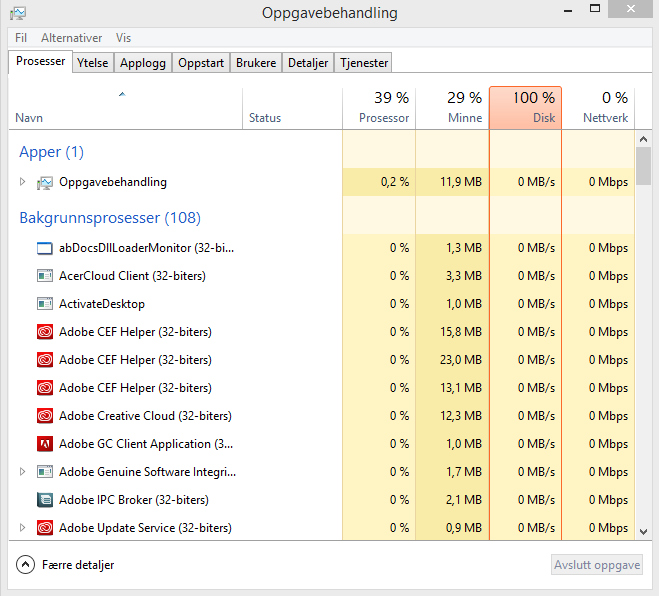
Task: Click the Adobe Creative Cloud icon
Action: 45,416
